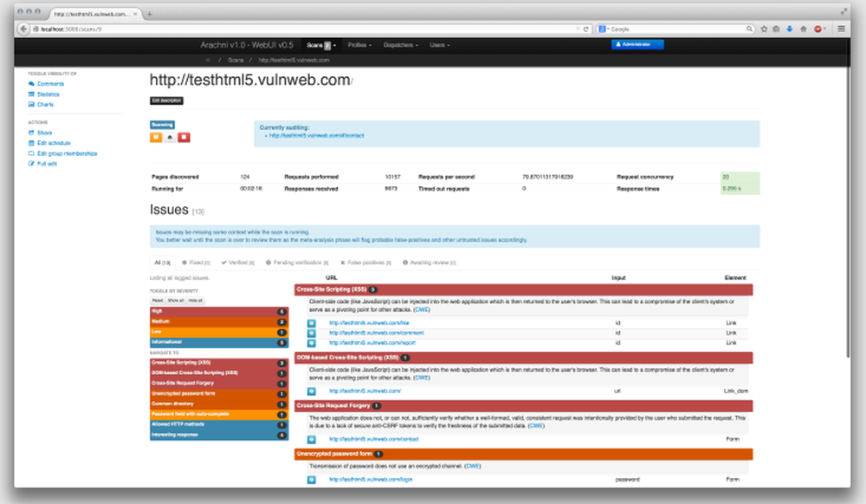Navigate to Cross-Site Scripting (XSS) in sidebar list
The image size is (866, 504).
(x=219, y=363)
